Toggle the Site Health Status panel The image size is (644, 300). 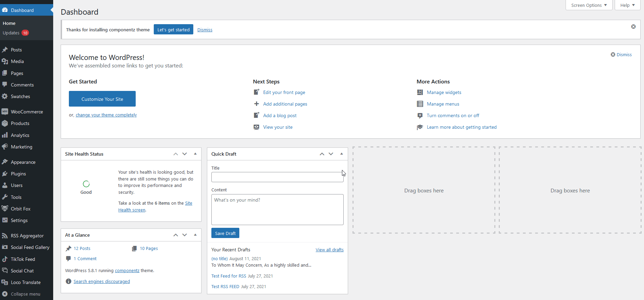tap(195, 154)
